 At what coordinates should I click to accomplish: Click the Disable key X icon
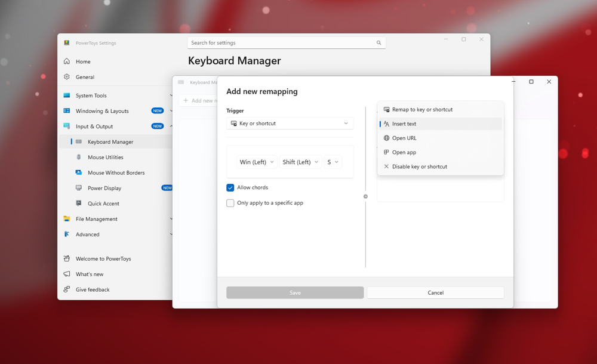(x=386, y=166)
